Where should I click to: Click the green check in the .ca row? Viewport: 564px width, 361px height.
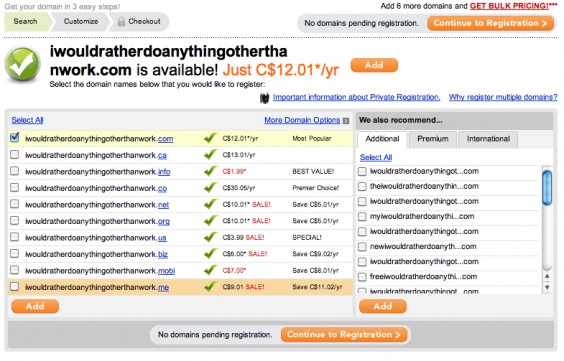(x=210, y=155)
